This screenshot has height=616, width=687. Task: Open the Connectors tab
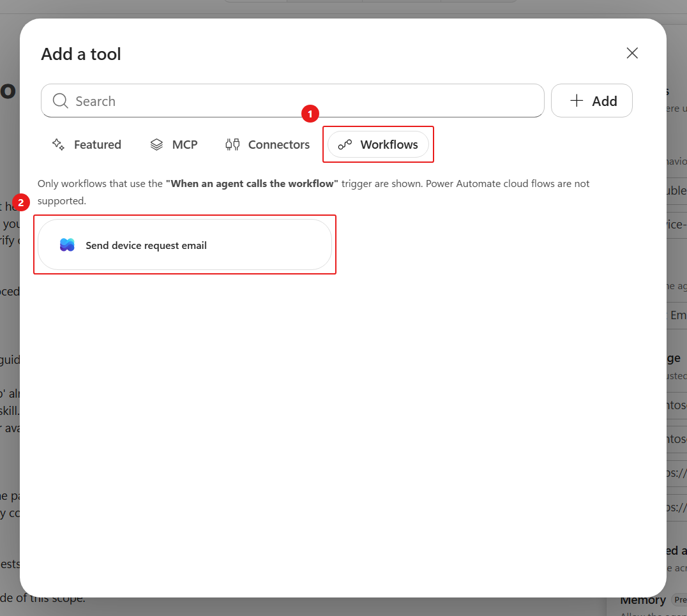(x=268, y=144)
